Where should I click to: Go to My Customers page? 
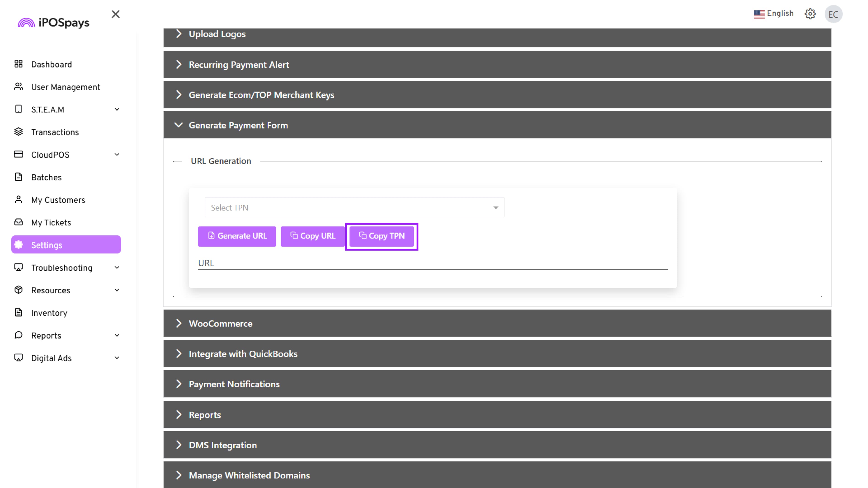(x=58, y=200)
